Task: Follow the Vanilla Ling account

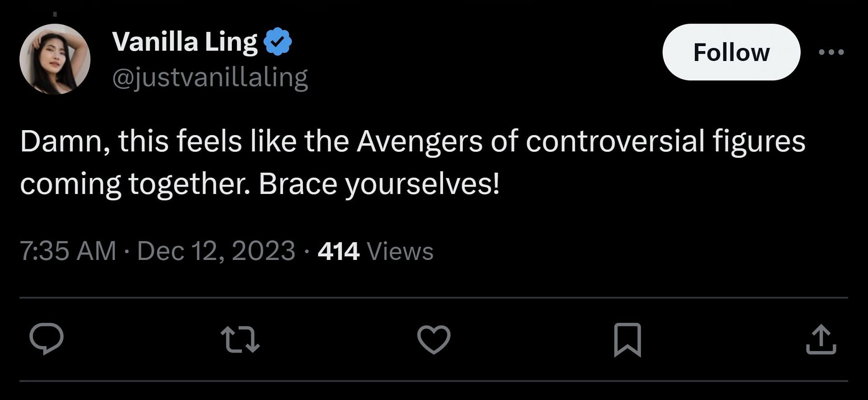Action: 731,52
